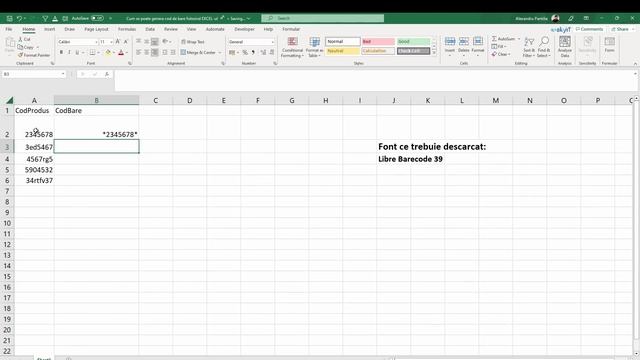The height and width of the screenshot is (360, 640).
Task: Open the File menu
Action: pyautogui.click(x=9, y=29)
